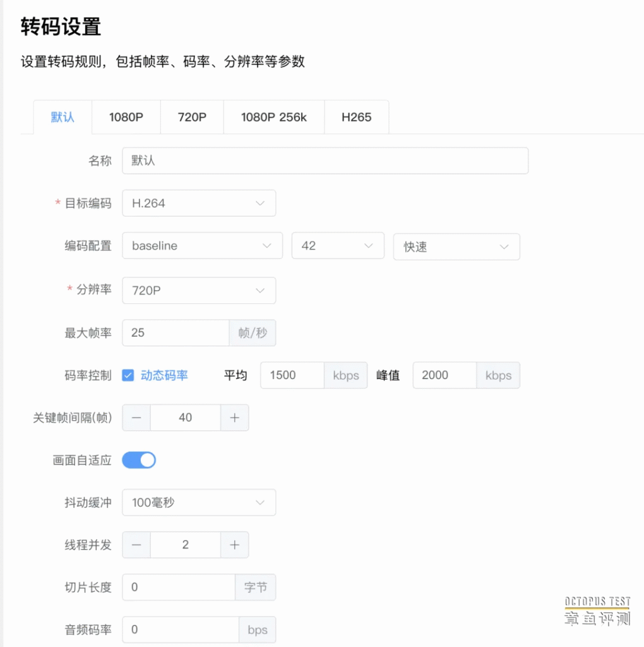Toggle the 动态码率 checkbox
The height and width of the screenshot is (647, 644).
click(128, 375)
